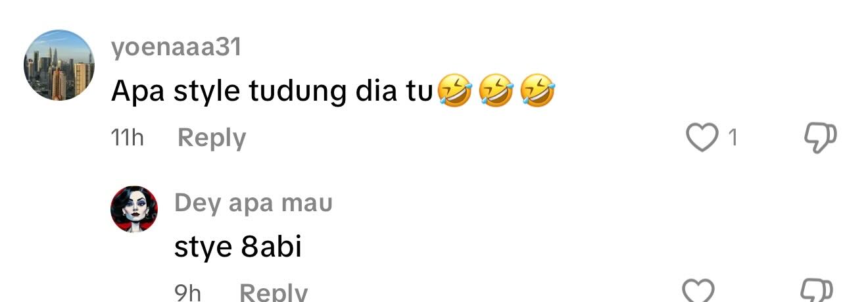Click the like count '1' beside heart
Image resolution: width=868 pixels, height=302 pixels.
(733, 138)
